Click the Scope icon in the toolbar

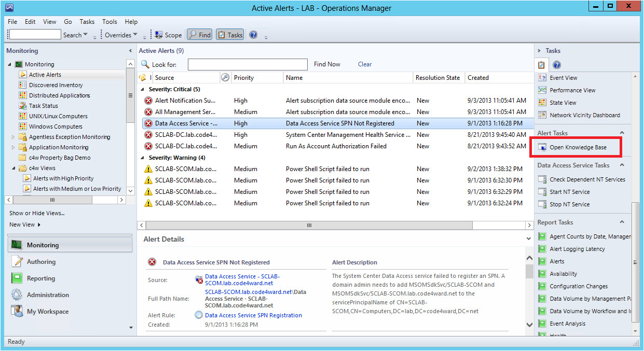(x=158, y=35)
